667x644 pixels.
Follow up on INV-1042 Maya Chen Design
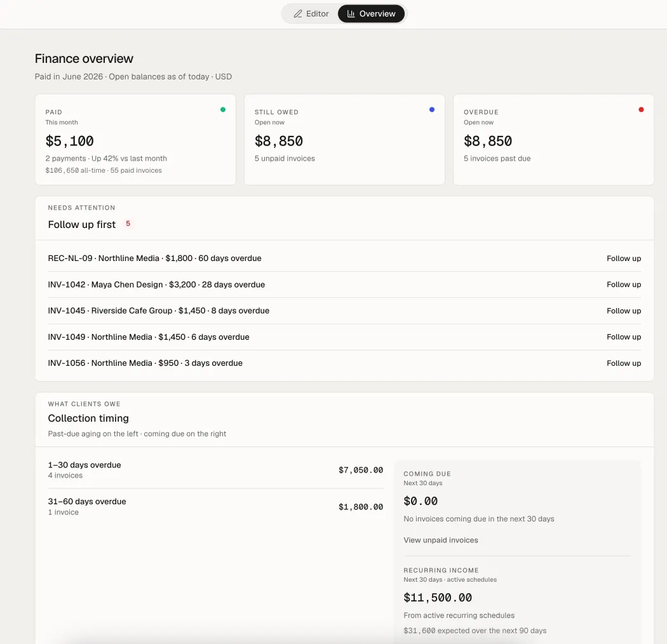click(x=624, y=285)
